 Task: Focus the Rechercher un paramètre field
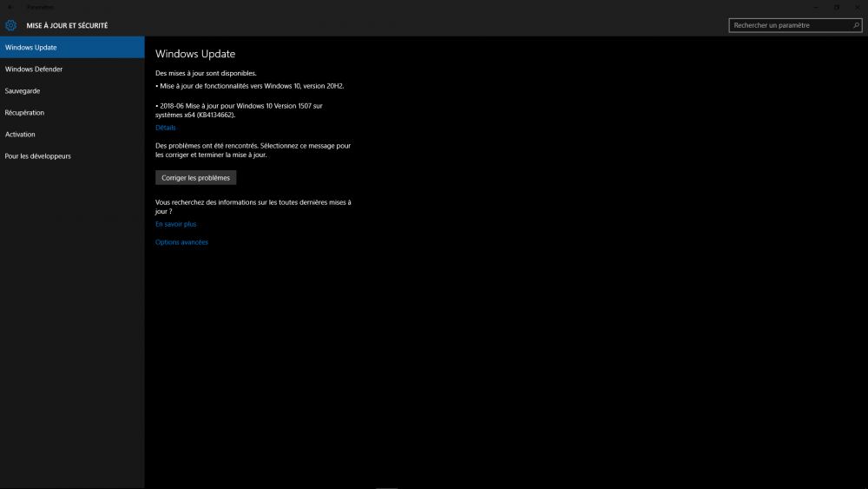[795, 25]
